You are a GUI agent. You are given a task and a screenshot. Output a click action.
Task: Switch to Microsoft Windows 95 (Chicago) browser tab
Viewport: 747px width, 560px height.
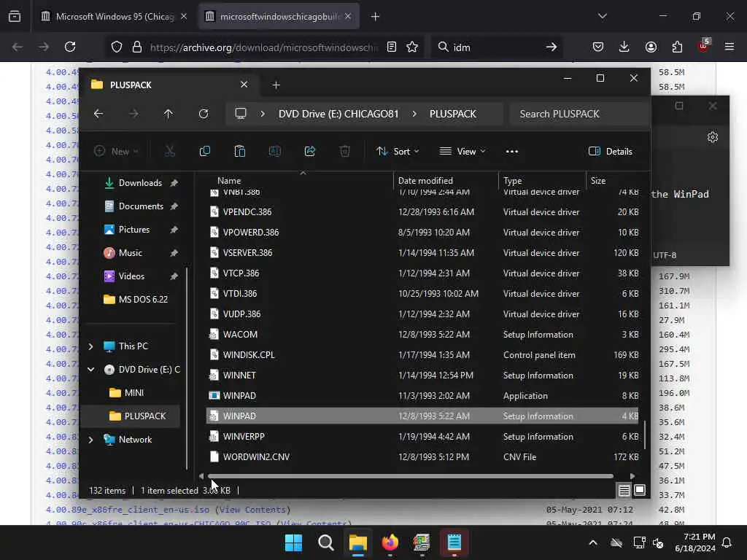pyautogui.click(x=115, y=17)
